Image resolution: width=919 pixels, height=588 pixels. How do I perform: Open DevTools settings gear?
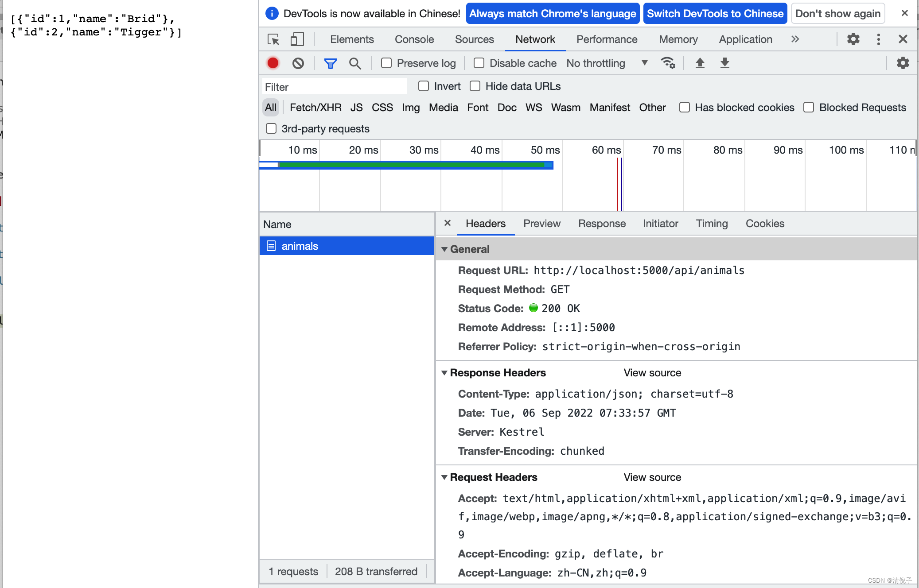[x=853, y=39]
